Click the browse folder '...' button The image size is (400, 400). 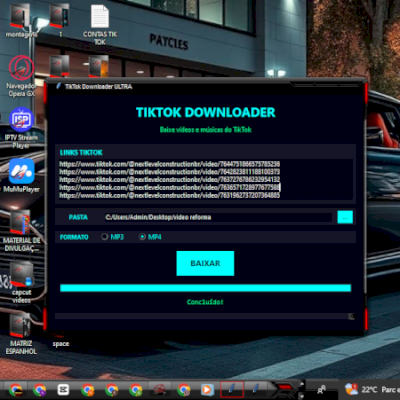pos(345,217)
